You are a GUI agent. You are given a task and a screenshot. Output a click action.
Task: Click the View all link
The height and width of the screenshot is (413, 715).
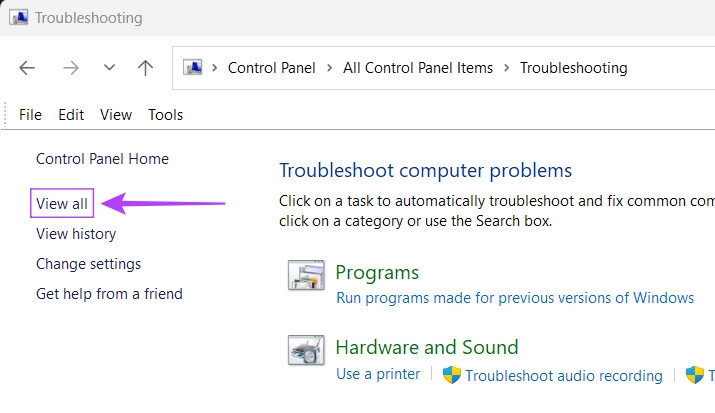(x=62, y=203)
